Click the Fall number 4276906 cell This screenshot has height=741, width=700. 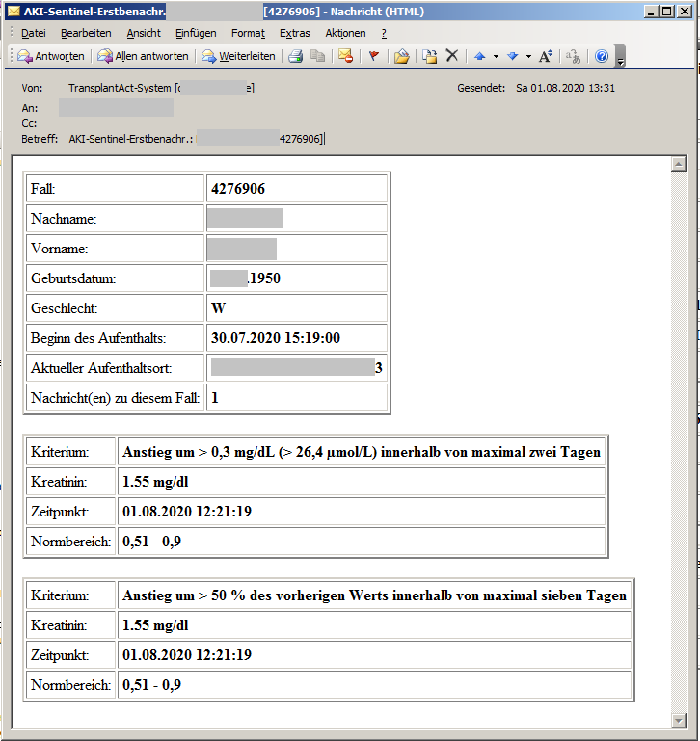(297, 189)
